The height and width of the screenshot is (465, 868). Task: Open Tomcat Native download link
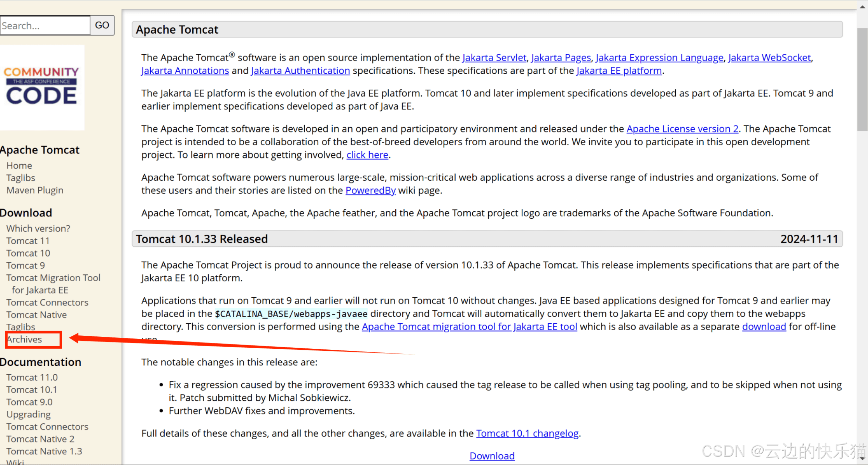pyautogui.click(x=37, y=315)
